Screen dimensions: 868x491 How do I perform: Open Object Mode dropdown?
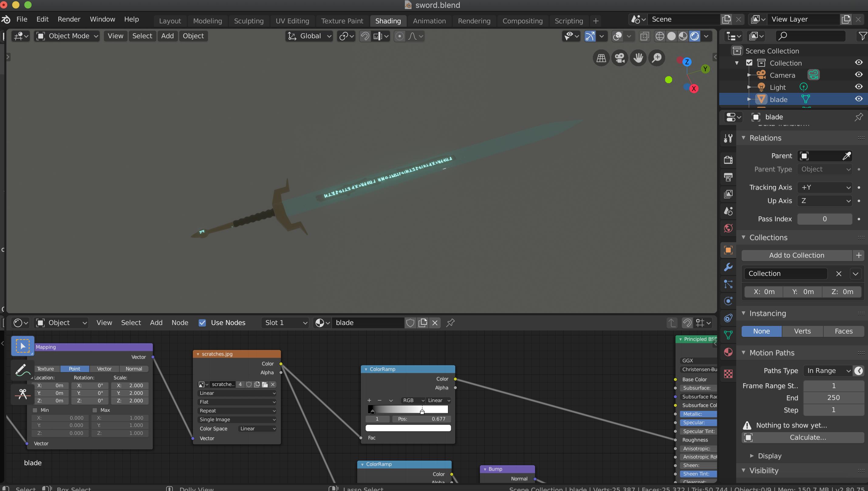click(67, 36)
